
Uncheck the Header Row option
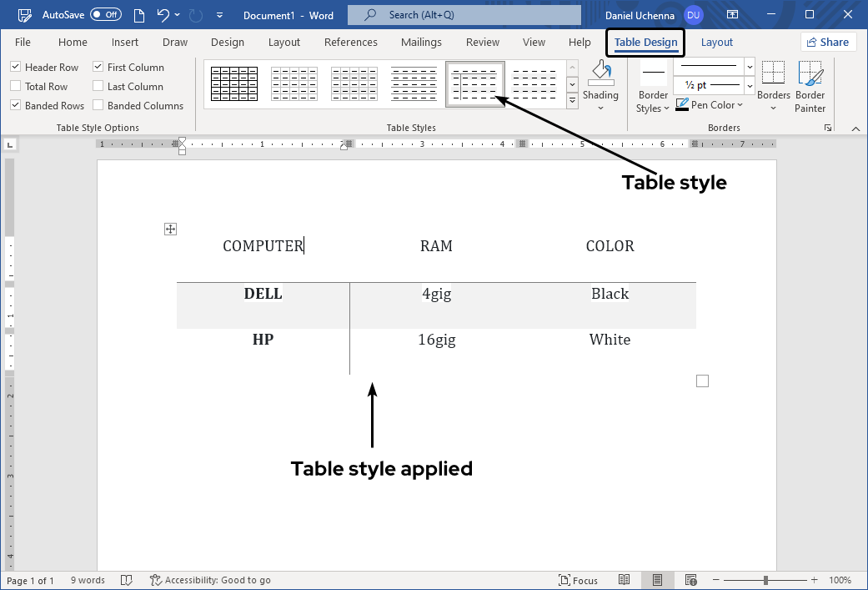pyautogui.click(x=15, y=67)
